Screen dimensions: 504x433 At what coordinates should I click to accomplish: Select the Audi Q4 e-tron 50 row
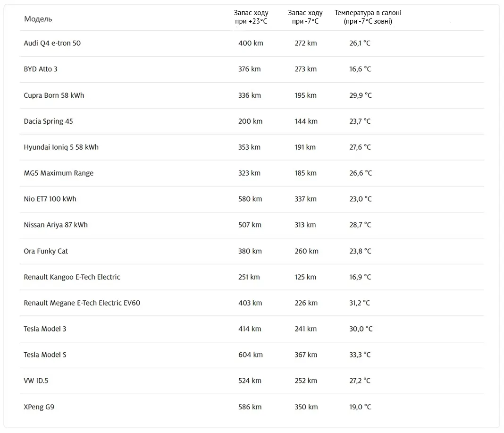point(252,43)
